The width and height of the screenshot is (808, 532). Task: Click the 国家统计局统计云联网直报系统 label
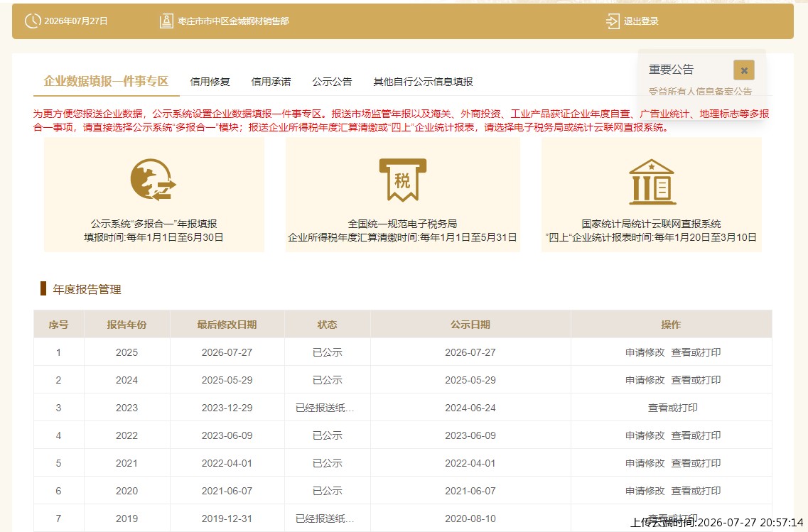pos(652,224)
